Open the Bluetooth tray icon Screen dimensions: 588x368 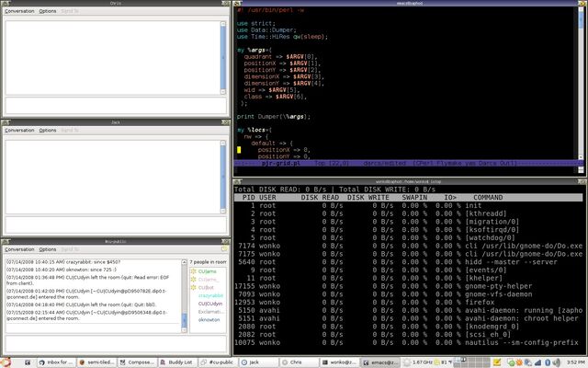point(548,362)
